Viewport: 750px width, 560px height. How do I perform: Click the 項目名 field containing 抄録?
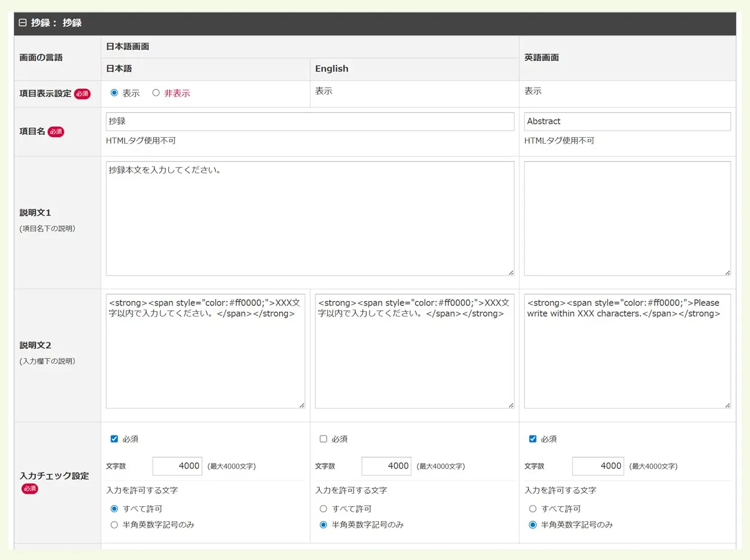309,122
